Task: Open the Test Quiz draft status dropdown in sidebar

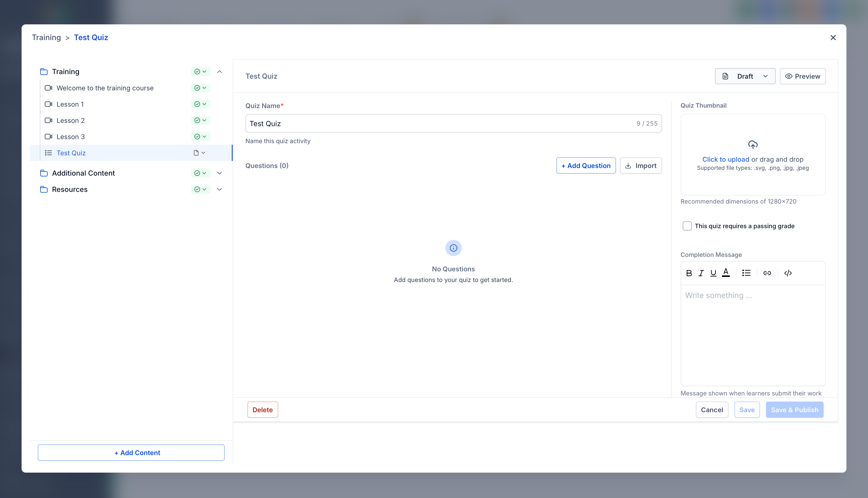Action: [199, 153]
